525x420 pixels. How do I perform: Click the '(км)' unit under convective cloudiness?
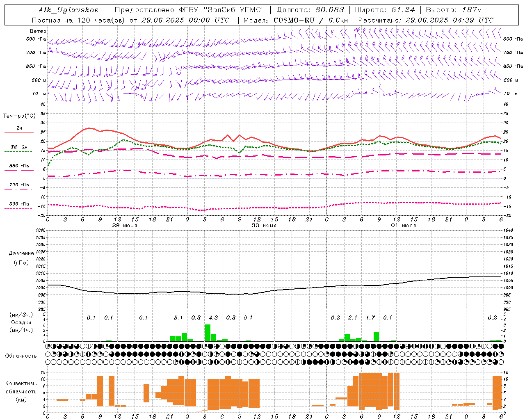(21, 399)
